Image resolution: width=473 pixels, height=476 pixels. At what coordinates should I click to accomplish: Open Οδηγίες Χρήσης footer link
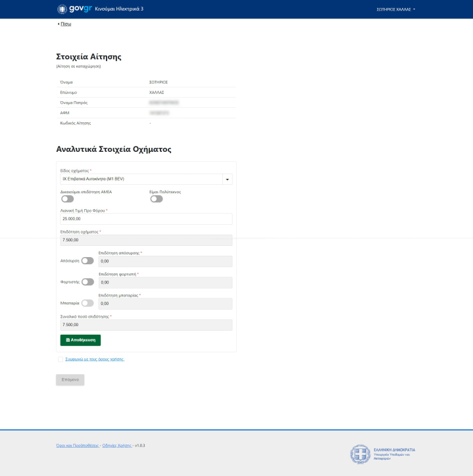[x=117, y=445]
